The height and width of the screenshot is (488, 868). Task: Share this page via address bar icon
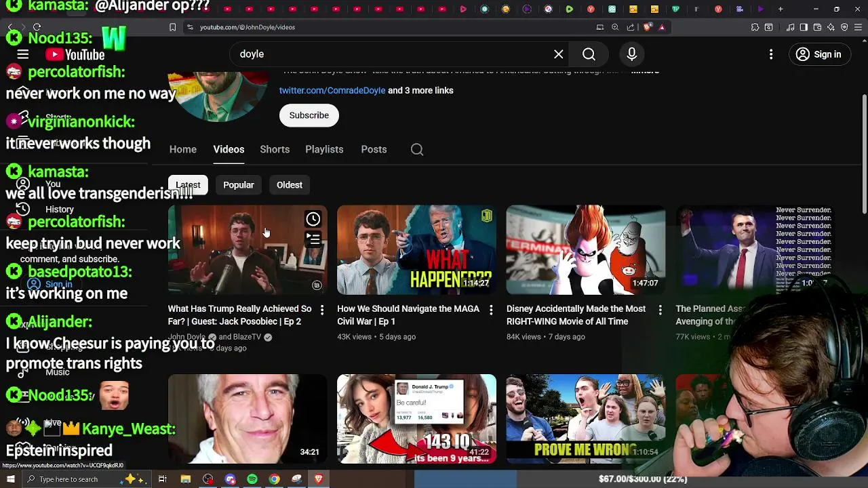[x=631, y=27]
